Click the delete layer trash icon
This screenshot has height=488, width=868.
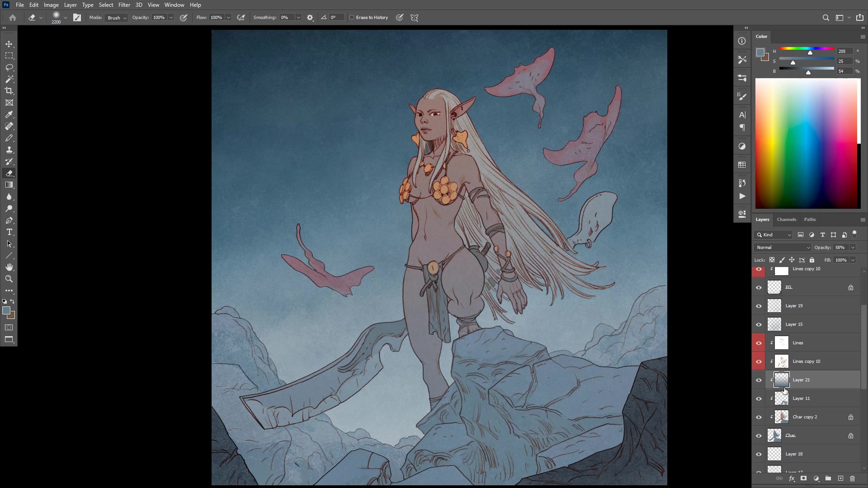(852, 479)
